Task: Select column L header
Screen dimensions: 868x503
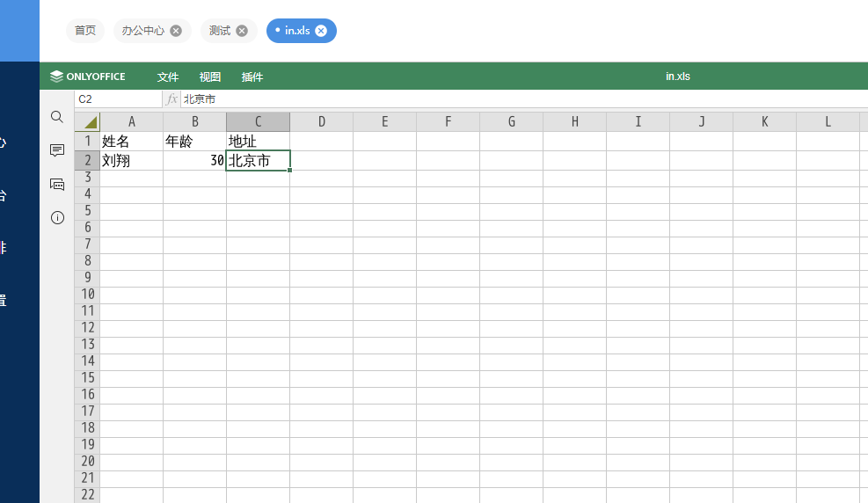Action: coord(828,121)
